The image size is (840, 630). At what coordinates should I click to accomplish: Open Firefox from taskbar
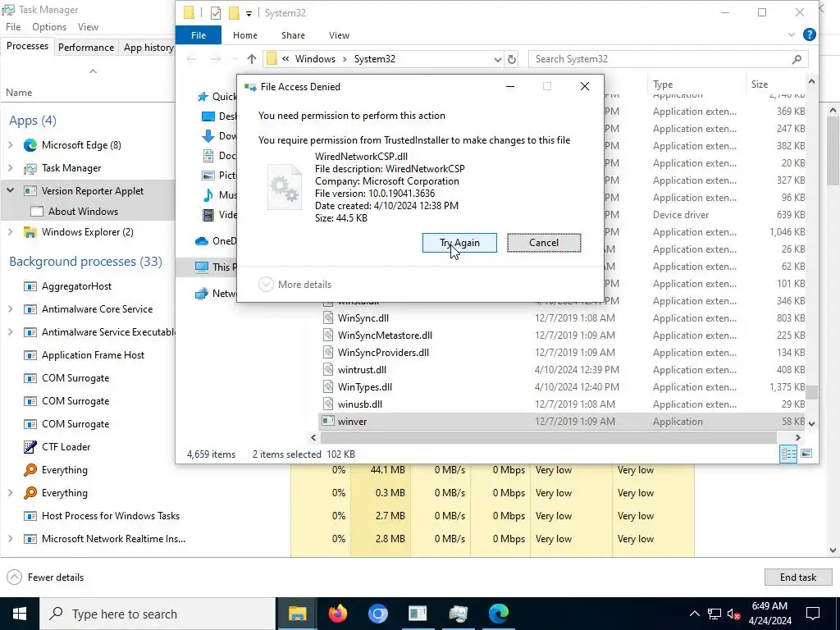click(337, 614)
